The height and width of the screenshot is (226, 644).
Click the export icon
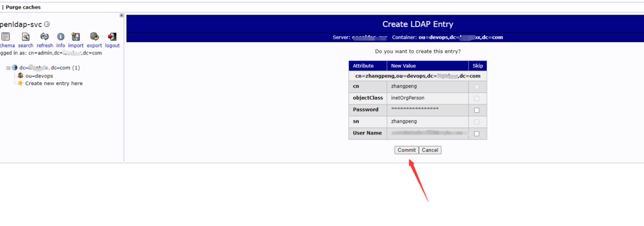[x=94, y=36]
